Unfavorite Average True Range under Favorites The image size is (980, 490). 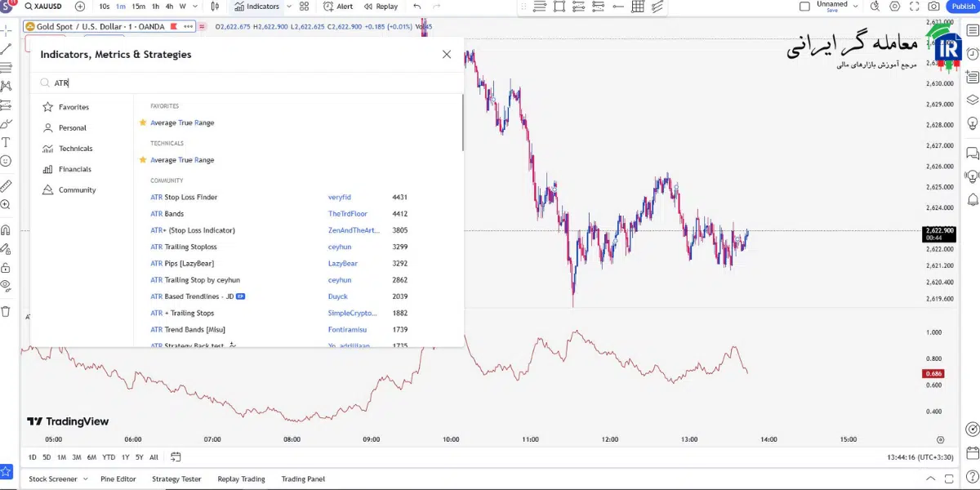click(143, 122)
